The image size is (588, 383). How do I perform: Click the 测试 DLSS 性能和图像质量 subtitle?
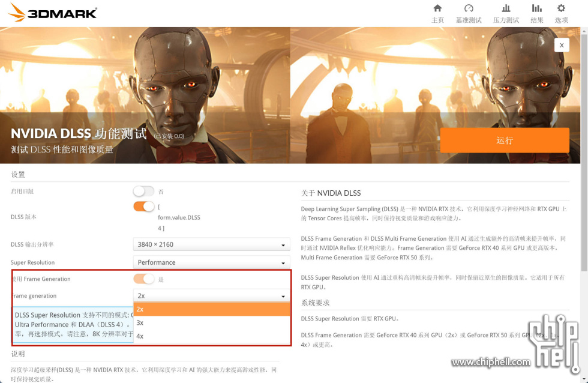[x=62, y=149]
